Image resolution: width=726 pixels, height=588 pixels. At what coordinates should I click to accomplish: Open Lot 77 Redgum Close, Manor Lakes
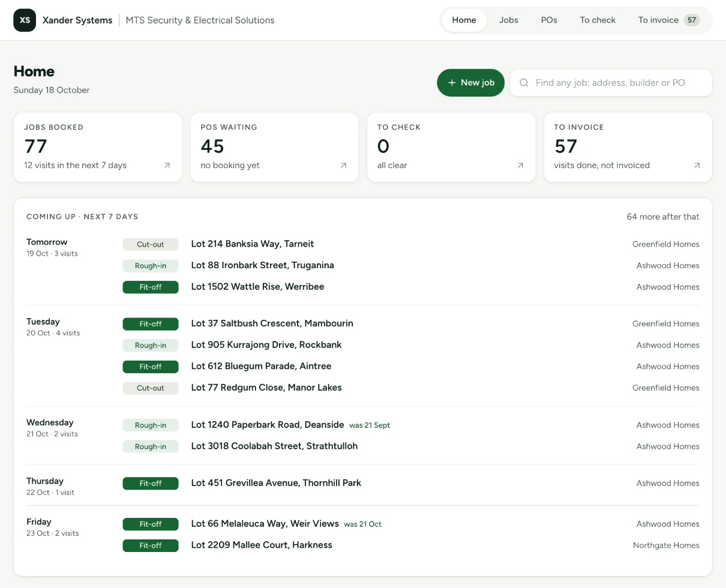(x=266, y=388)
